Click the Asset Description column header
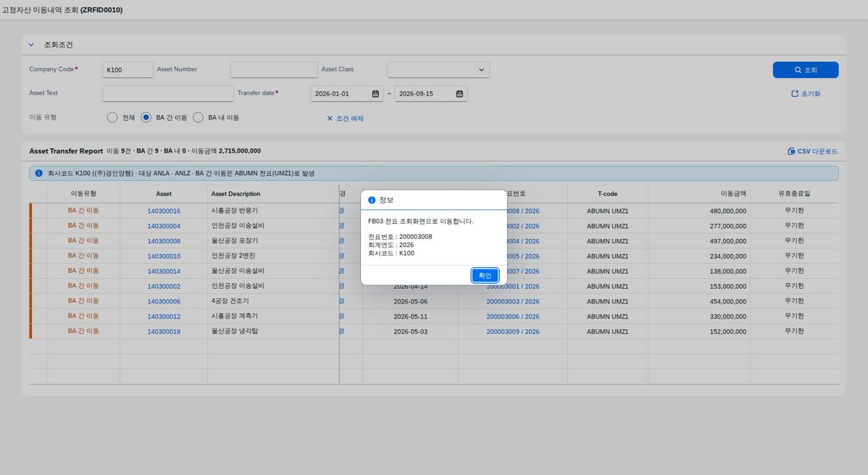Screen dimensions: 868x475 pyautogui.click(x=273, y=193)
